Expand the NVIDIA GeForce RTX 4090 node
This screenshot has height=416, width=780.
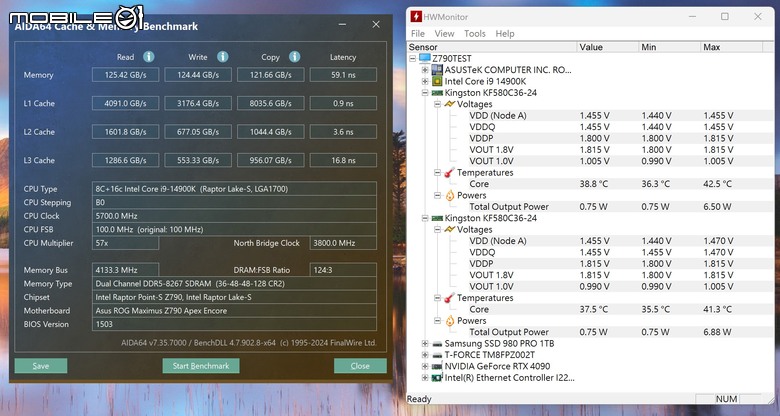(x=425, y=366)
